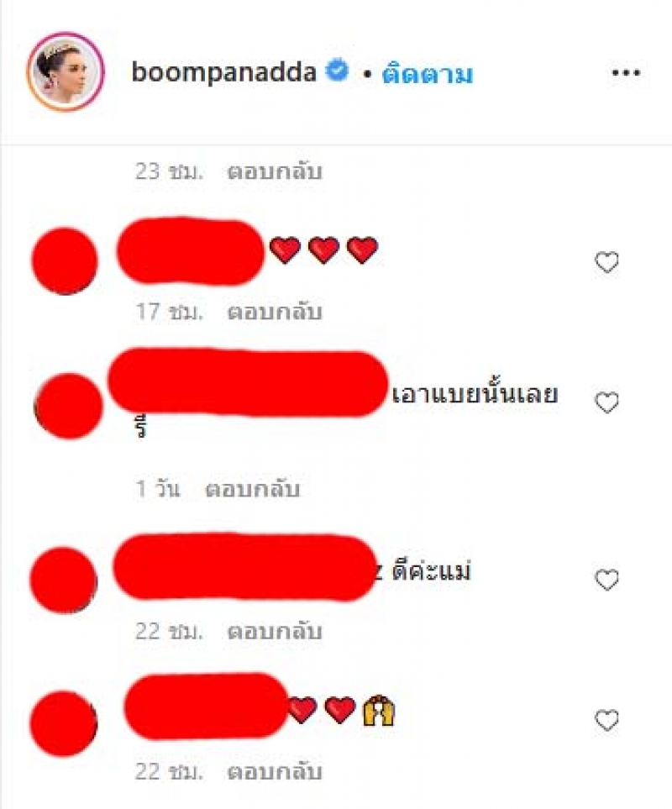Like the comment with hearts and praying hands
Image resolution: width=672 pixels, height=809 pixels.
(x=607, y=720)
